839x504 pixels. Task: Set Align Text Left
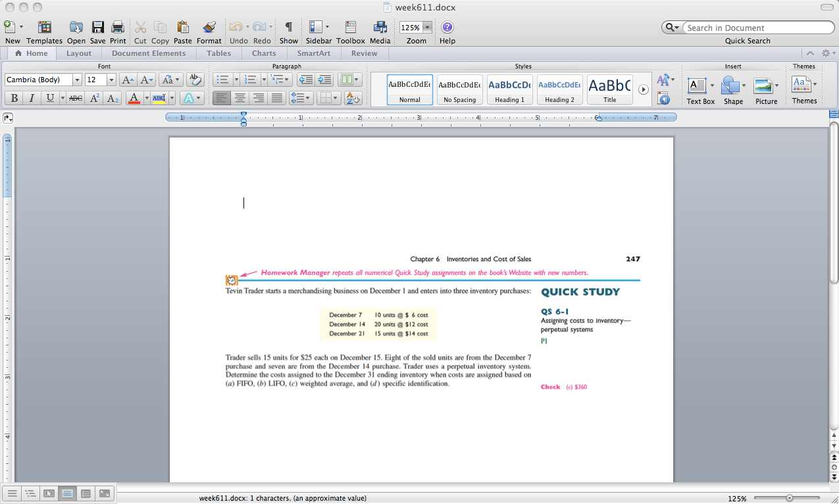pos(222,98)
